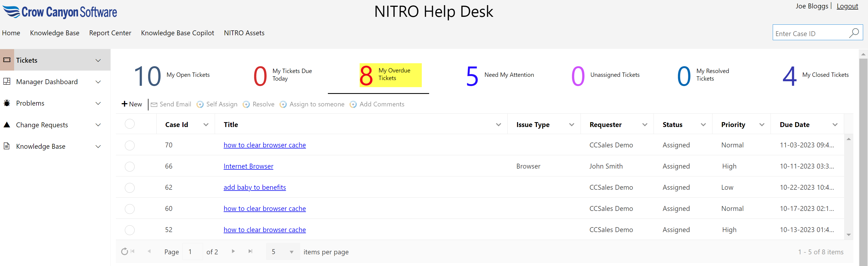This screenshot has height=266, width=868.
Task: Click the search magnifier icon
Action: (x=854, y=33)
